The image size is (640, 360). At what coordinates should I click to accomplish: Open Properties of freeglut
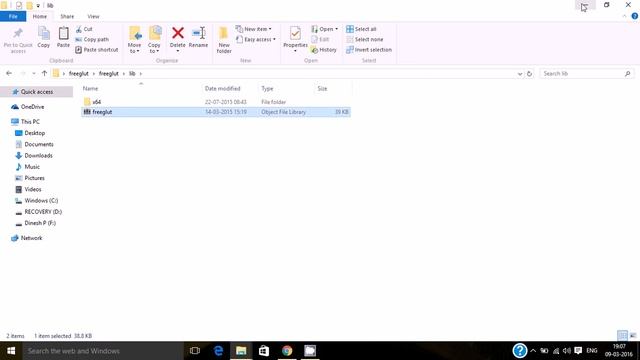(x=295, y=39)
